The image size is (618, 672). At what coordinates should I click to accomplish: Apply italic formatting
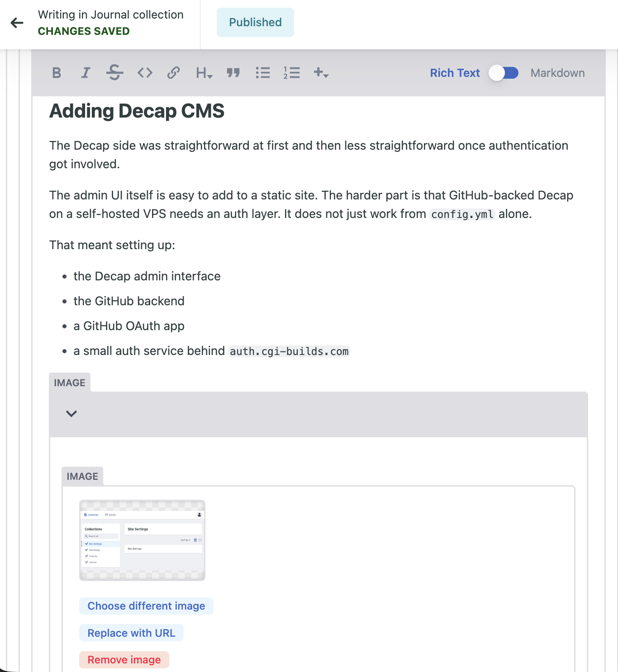[86, 73]
